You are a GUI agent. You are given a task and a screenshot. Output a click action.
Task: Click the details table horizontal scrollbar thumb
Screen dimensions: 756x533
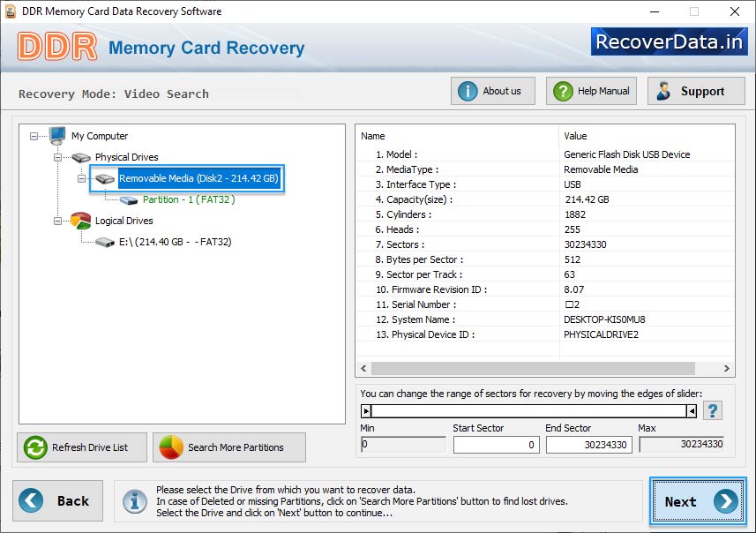click(533, 369)
